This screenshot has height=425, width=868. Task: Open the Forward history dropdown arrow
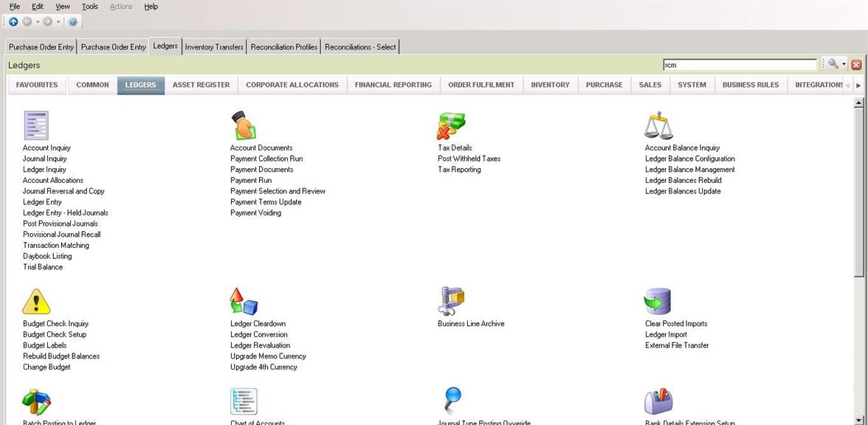58,22
